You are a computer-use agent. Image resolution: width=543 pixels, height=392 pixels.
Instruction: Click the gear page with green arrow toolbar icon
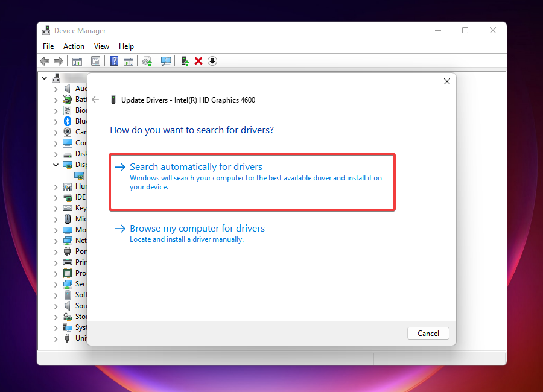click(147, 62)
